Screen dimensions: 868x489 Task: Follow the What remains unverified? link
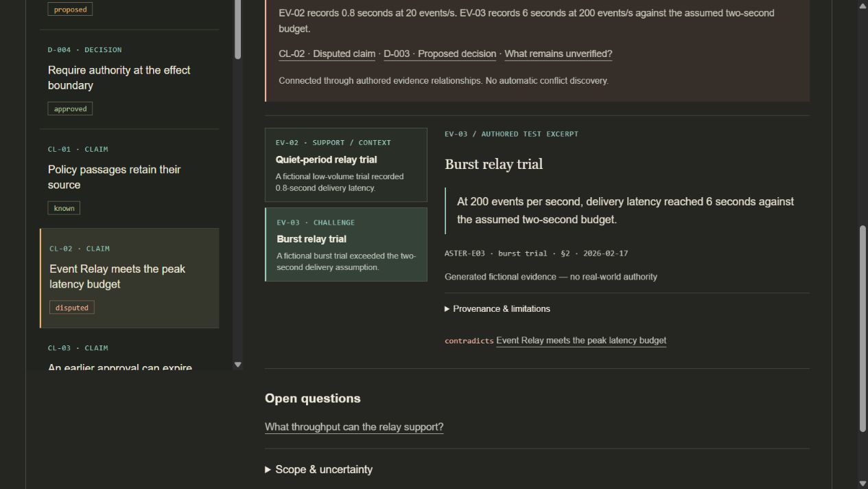558,54
